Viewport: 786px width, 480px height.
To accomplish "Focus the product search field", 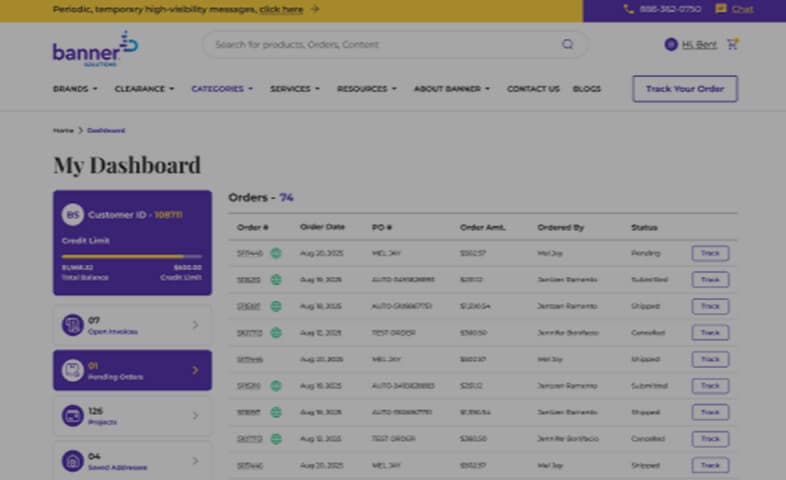I will click(x=380, y=45).
